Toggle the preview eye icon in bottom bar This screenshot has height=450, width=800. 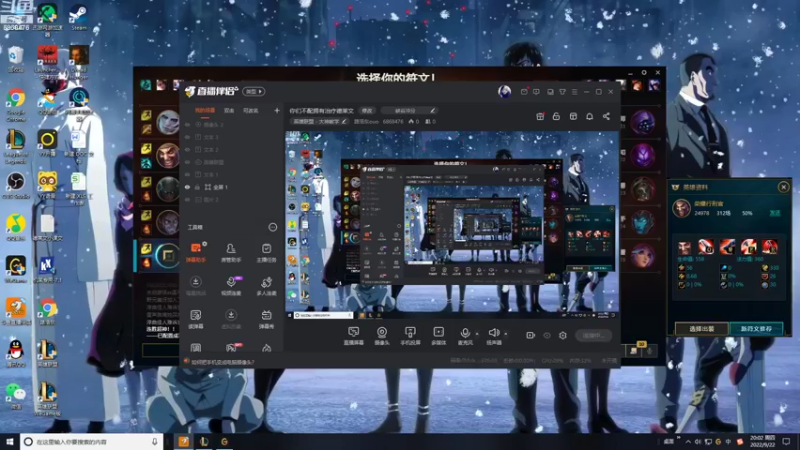(547, 335)
